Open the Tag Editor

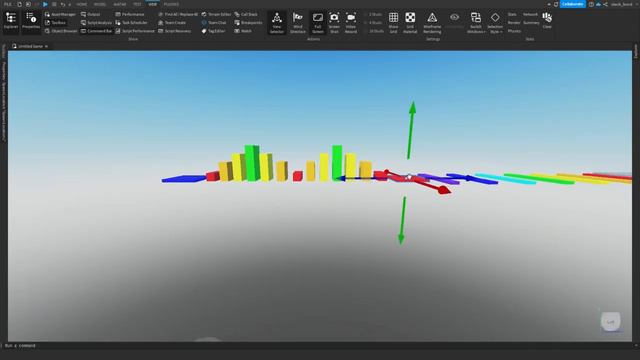click(x=213, y=31)
